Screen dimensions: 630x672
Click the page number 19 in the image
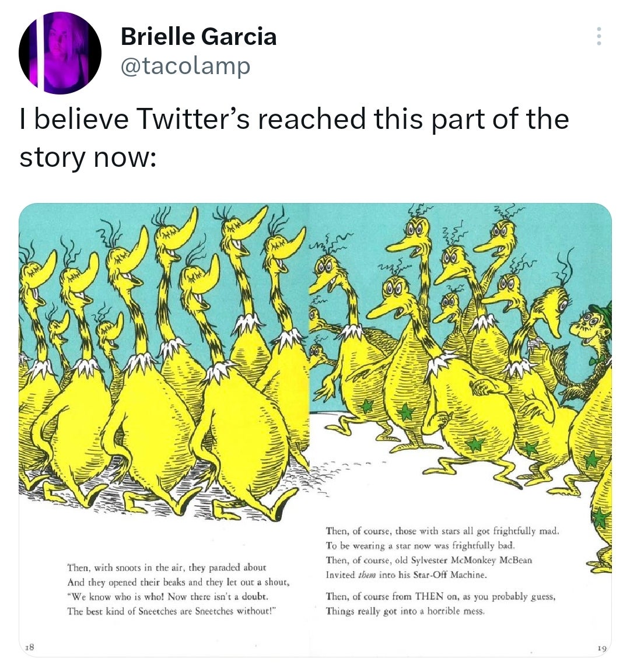pyautogui.click(x=601, y=649)
